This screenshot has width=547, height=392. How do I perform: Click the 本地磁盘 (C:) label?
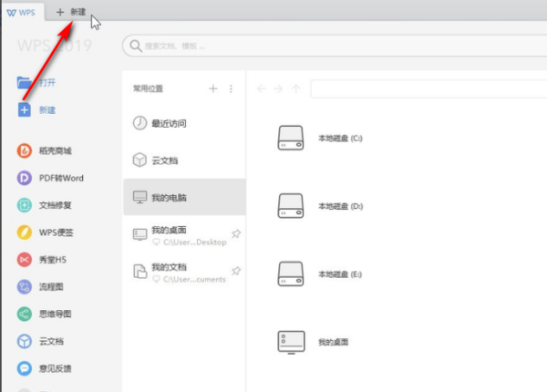(340, 139)
